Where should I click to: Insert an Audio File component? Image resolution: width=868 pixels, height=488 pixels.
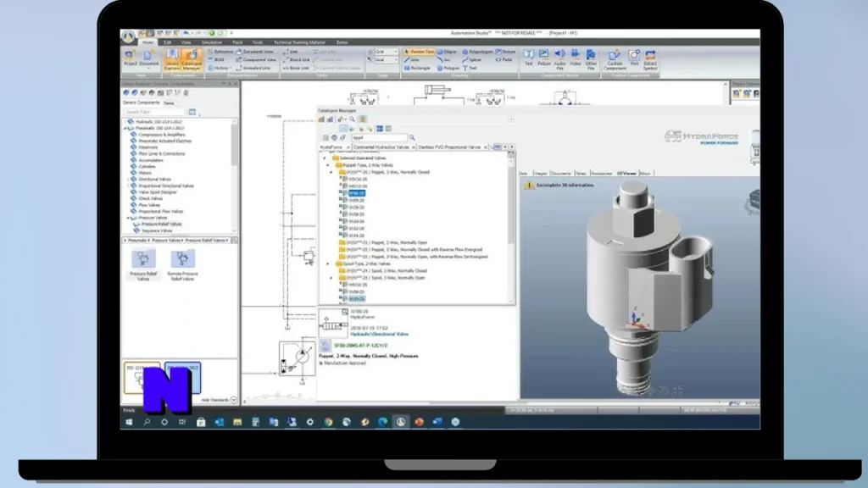tap(559, 58)
